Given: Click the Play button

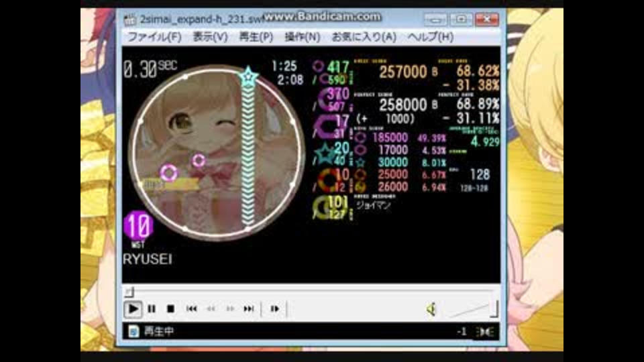Looking at the screenshot, I should tap(133, 308).
